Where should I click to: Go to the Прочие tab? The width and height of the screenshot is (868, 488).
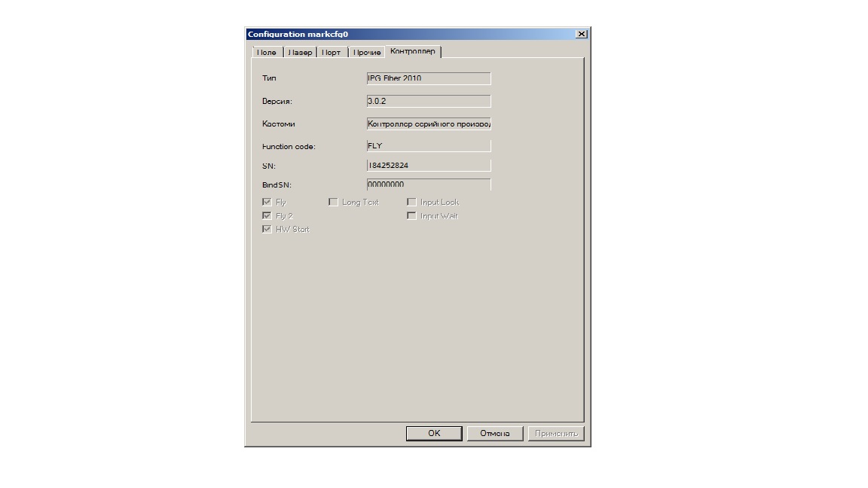point(366,52)
